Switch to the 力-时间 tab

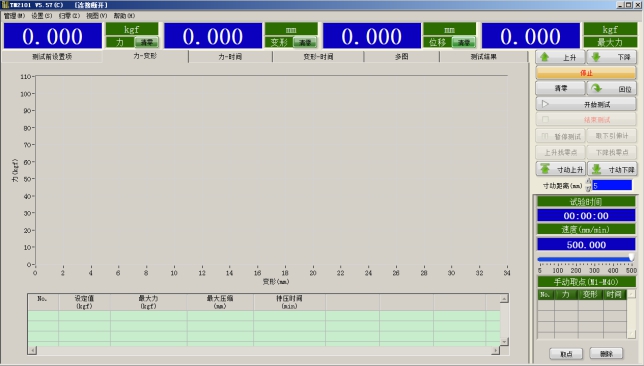point(230,57)
